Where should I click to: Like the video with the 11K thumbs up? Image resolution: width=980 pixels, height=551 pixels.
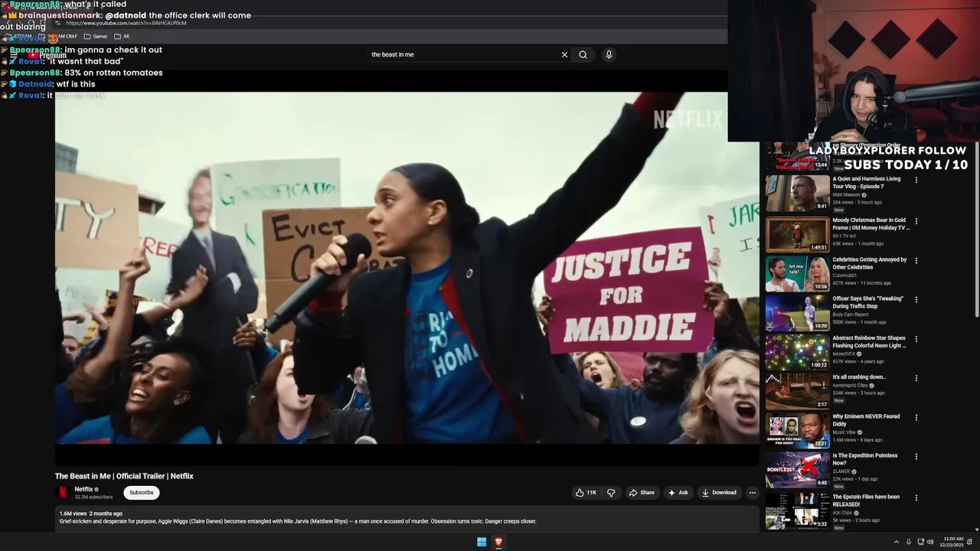(586, 493)
